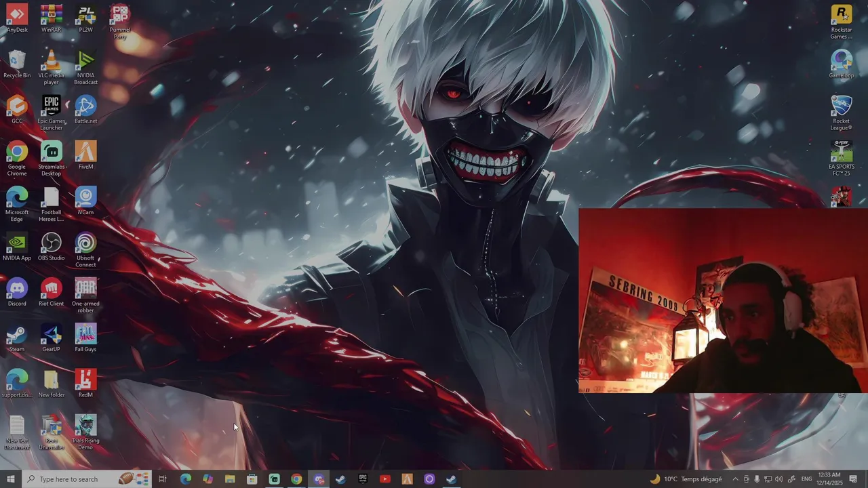The height and width of the screenshot is (488, 868).
Task: Open the AnyDesk desktop shortcut
Action: pyautogui.click(x=17, y=18)
